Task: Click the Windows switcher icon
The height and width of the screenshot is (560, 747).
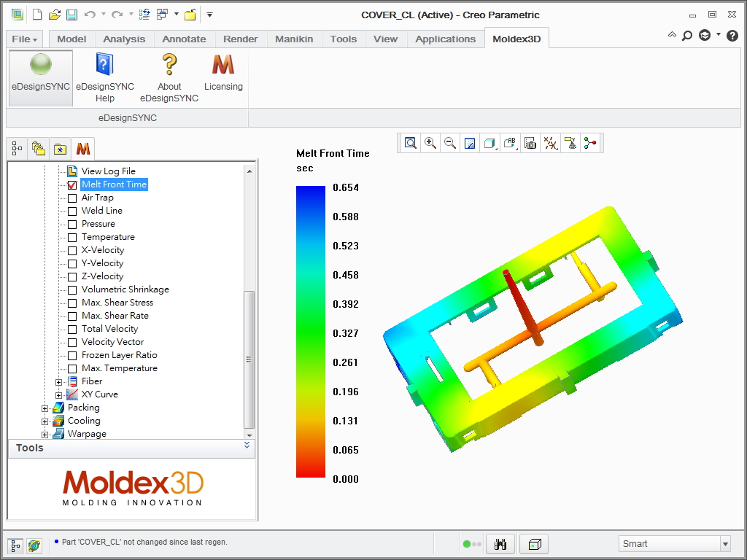Action: click(x=163, y=15)
